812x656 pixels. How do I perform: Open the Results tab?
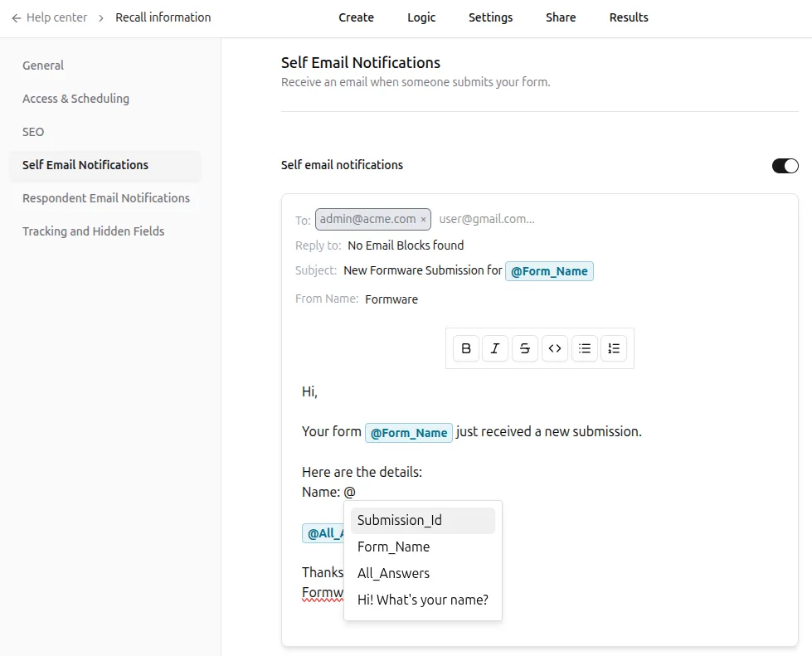coord(628,17)
